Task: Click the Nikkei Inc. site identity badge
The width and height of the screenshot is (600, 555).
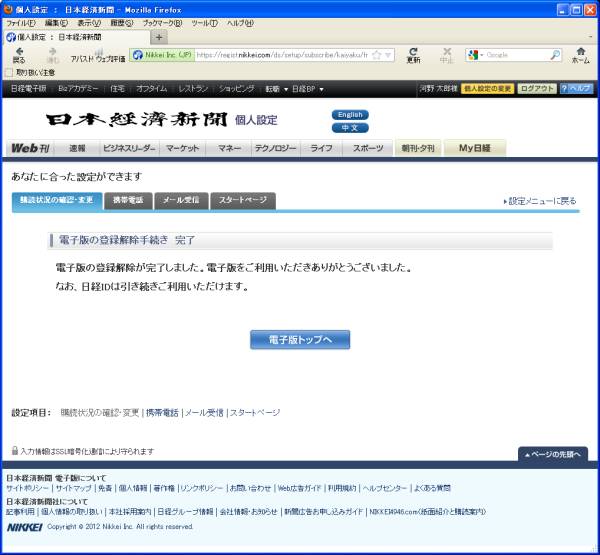Action: click(162, 55)
